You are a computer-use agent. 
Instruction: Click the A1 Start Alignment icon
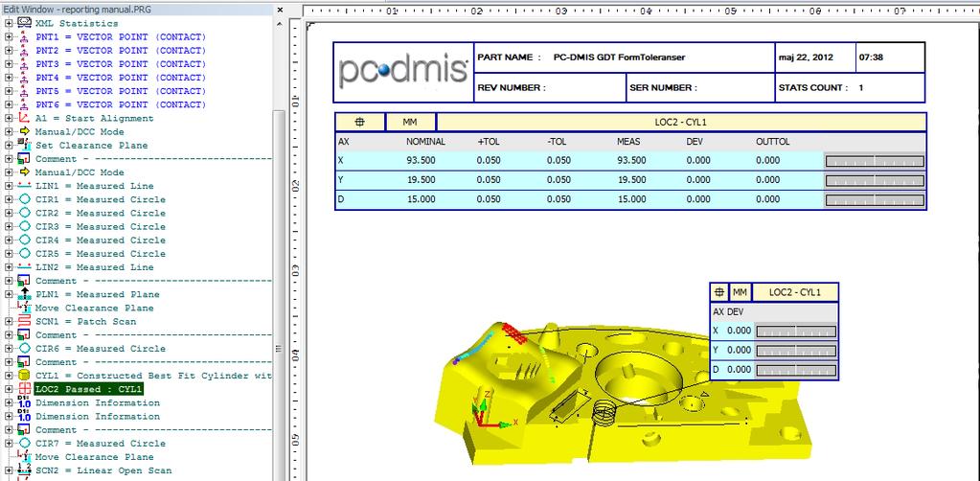pos(24,118)
